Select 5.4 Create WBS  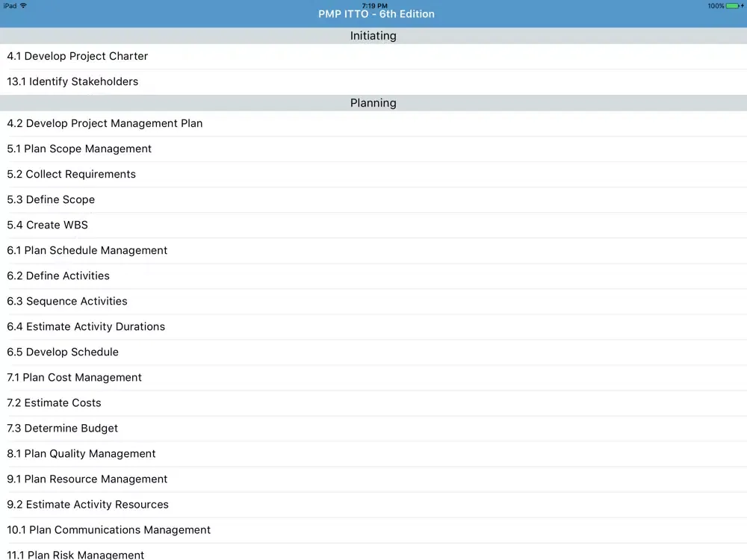(x=373, y=225)
